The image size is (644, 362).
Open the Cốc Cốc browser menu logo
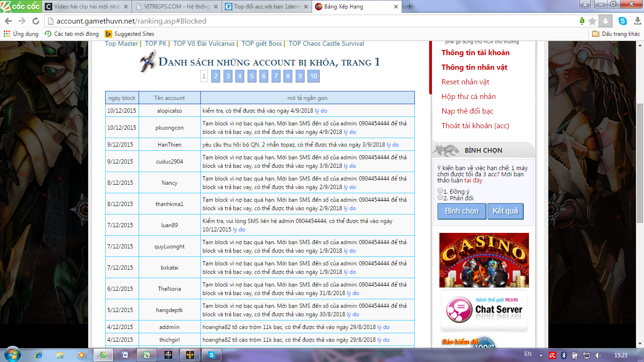click(x=20, y=6)
